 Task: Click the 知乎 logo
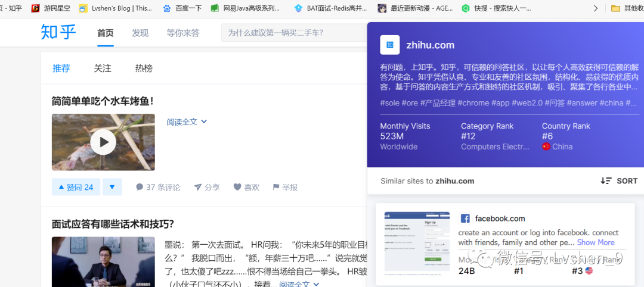[58, 32]
